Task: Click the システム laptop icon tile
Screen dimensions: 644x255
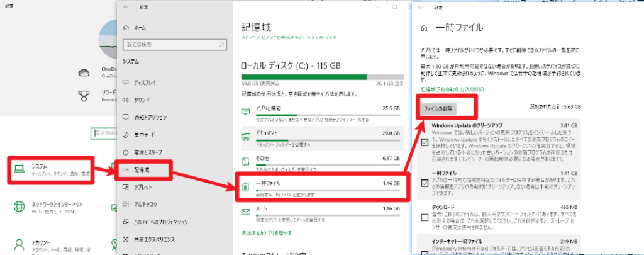Action: coord(19,169)
